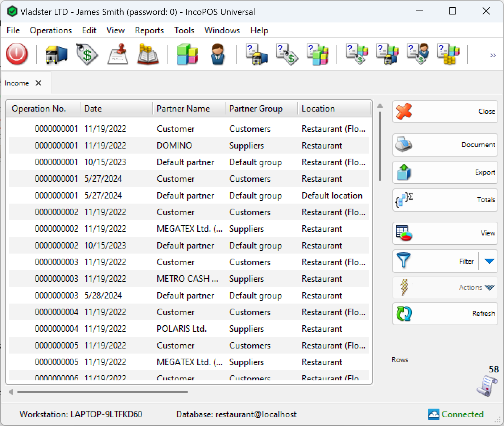Screen dimensions: 504x426
Task: Sort by Partner Name column header
Action: [189, 109]
